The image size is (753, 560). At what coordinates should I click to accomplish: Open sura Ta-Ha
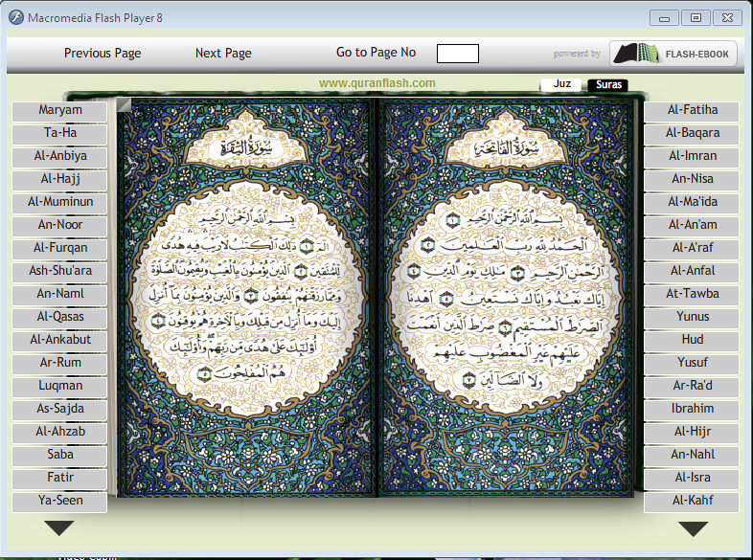point(59,134)
